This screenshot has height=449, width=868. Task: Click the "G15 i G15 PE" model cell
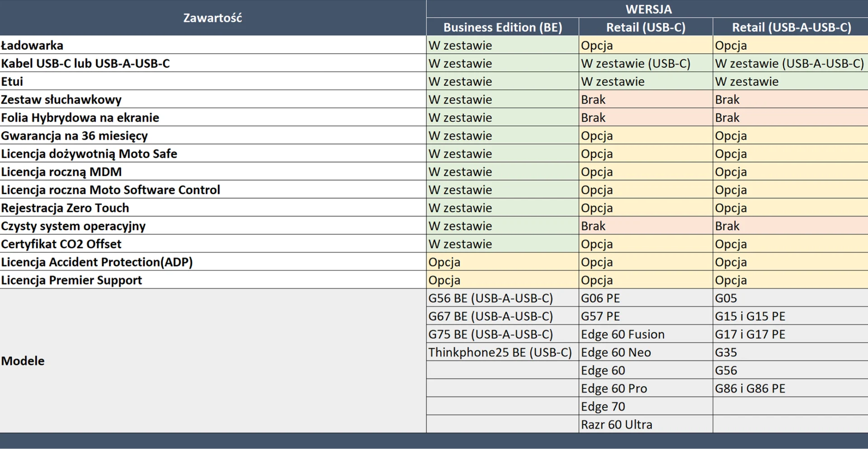791,317
